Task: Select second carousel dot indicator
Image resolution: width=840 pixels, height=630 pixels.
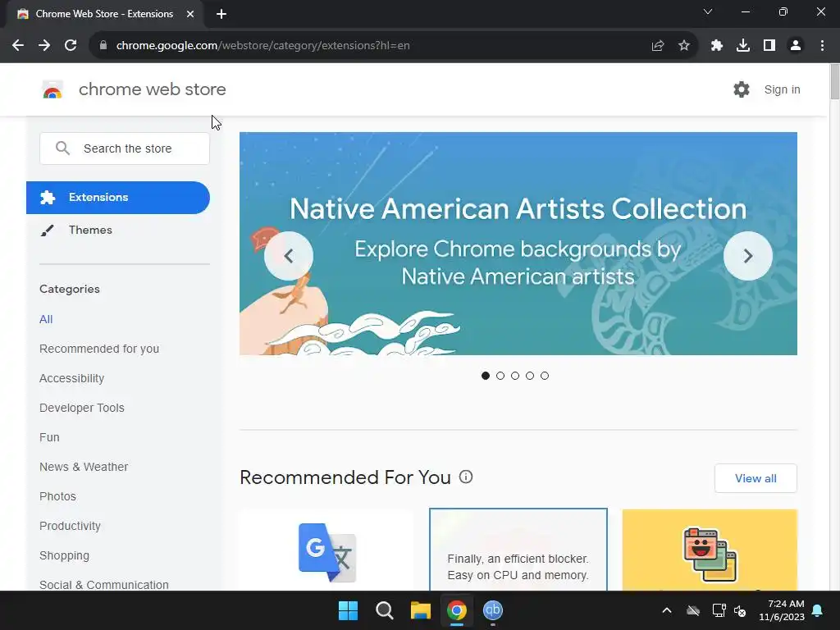Action: tap(500, 376)
